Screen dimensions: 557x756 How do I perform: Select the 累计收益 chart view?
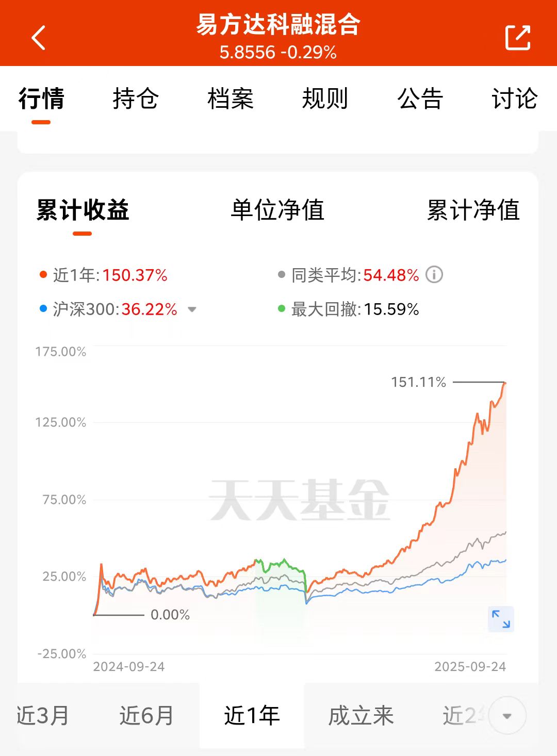(x=83, y=210)
